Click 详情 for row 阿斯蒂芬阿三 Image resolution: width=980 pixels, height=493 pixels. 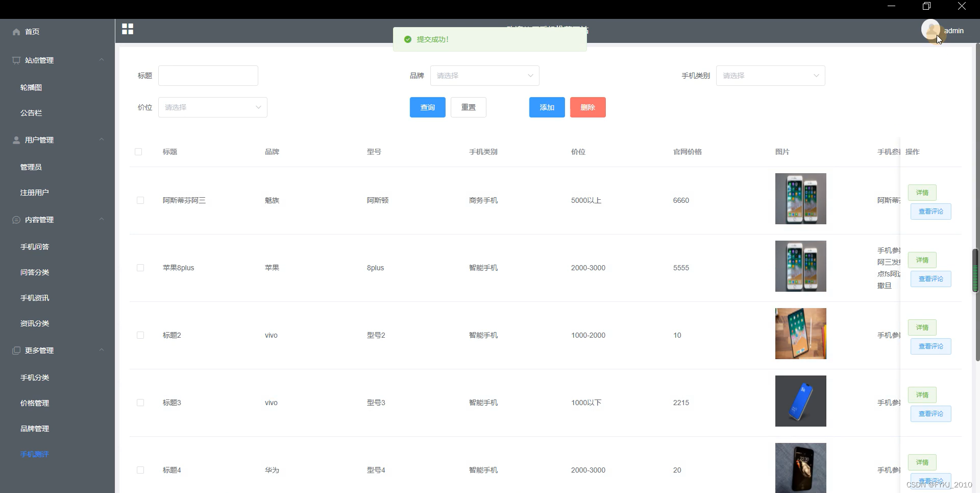[x=922, y=193]
